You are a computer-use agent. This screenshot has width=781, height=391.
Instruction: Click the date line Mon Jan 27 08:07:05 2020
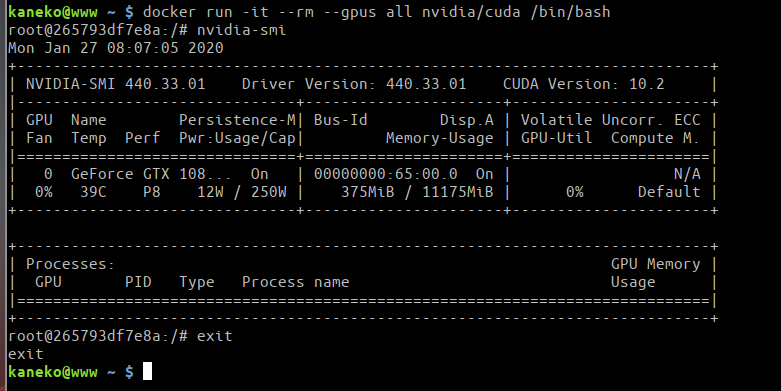[x=116, y=48]
